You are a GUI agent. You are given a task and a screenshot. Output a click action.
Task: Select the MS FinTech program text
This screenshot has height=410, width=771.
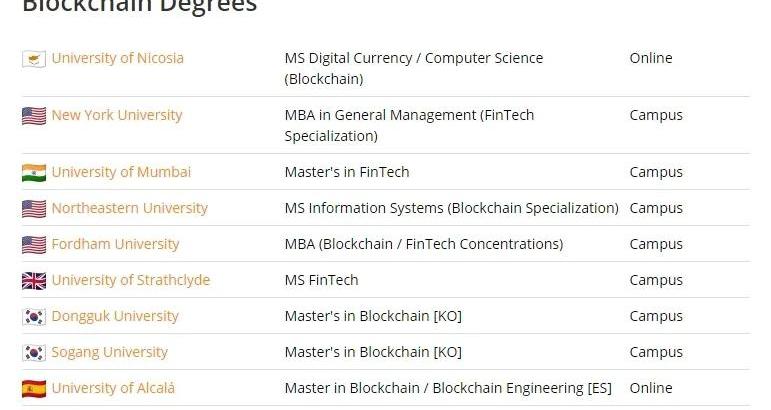pyautogui.click(x=322, y=280)
